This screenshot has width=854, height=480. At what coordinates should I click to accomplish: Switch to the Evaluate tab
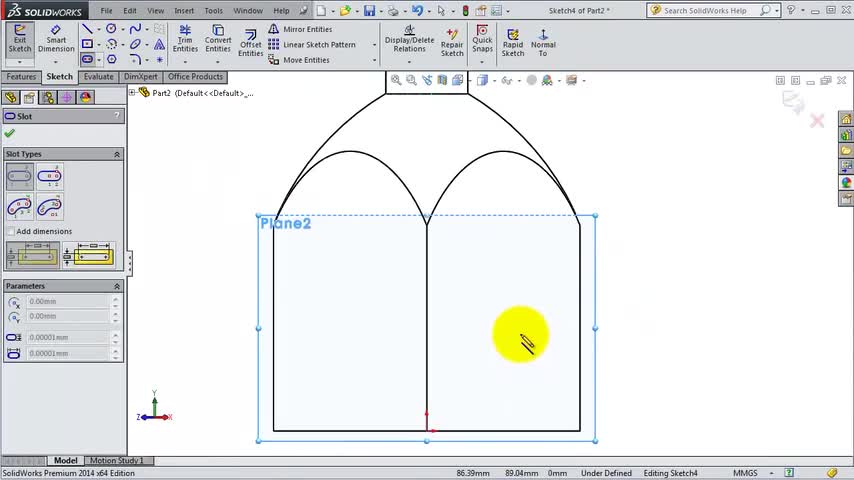pos(98,77)
